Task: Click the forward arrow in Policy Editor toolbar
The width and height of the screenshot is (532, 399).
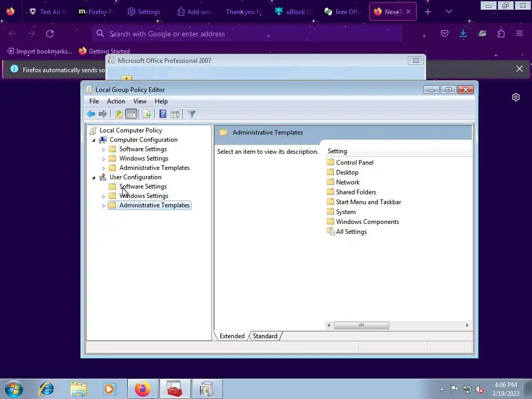Action: 102,114
